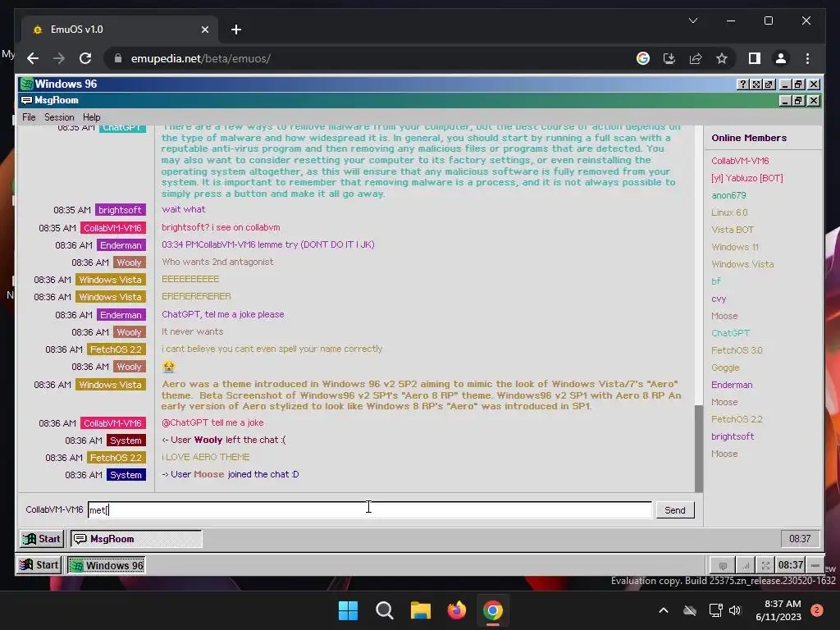Bookmark this page with the star icon
This screenshot has width=840, height=630.
click(x=722, y=58)
